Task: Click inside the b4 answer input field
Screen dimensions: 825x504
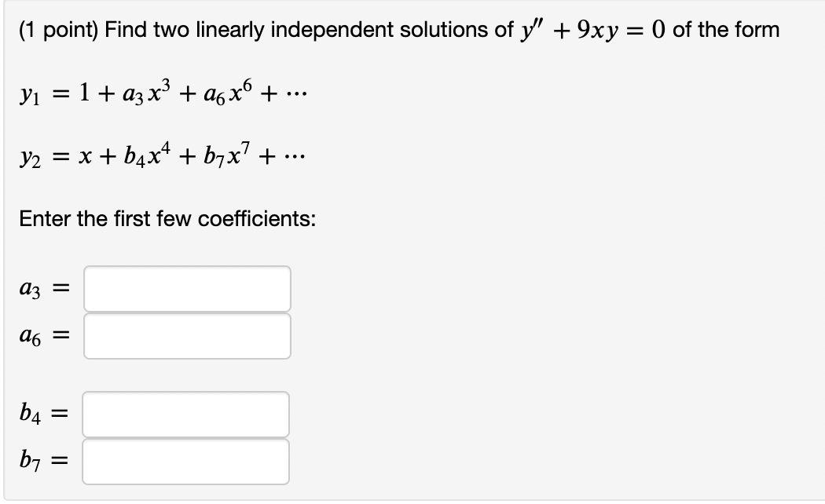Action: point(186,415)
